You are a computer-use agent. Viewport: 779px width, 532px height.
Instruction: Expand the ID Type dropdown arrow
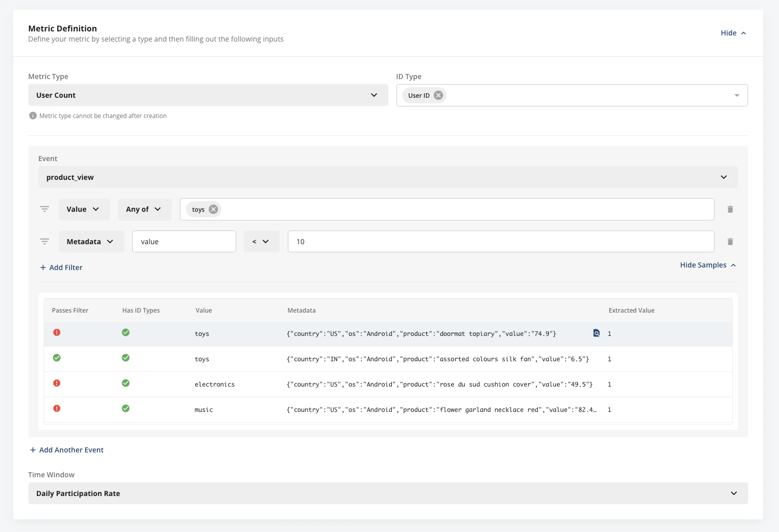(x=737, y=95)
